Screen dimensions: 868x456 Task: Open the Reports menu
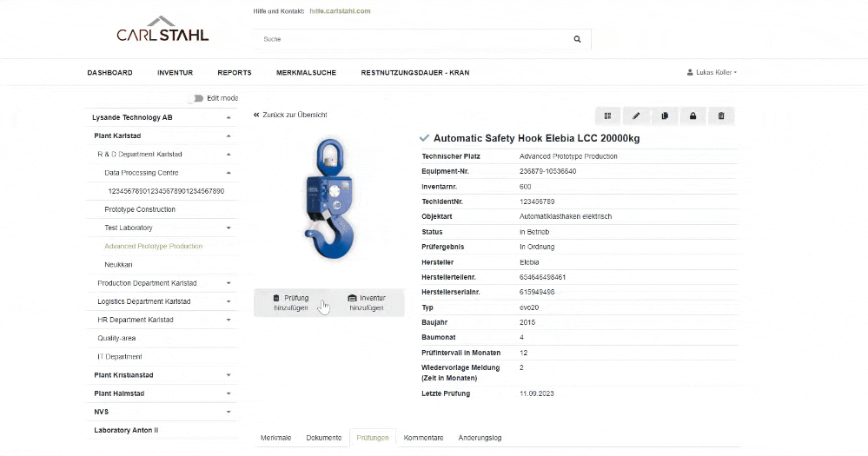tap(235, 73)
